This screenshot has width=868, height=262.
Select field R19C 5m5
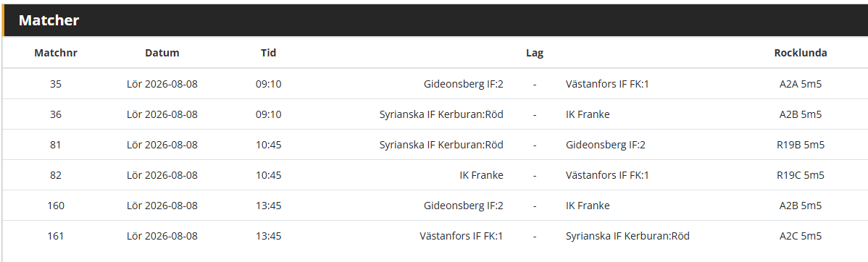[801, 175]
